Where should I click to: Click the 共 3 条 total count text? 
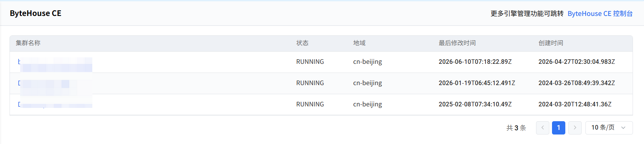tap(516, 128)
